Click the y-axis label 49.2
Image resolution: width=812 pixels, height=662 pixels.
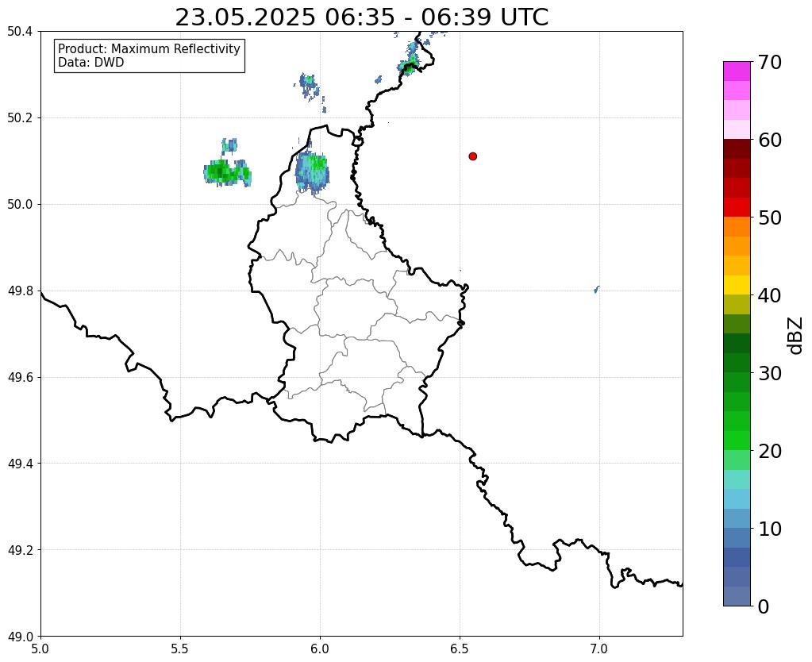pos(20,550)
